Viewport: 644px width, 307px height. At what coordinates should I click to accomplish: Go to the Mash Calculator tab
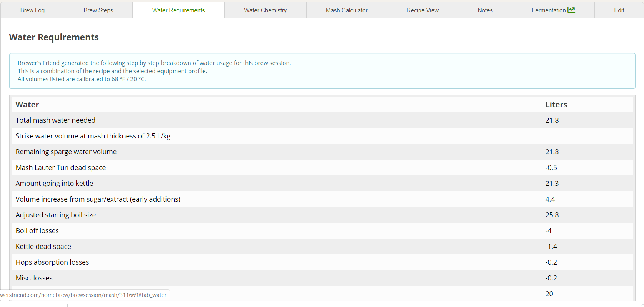click(347, 10)
